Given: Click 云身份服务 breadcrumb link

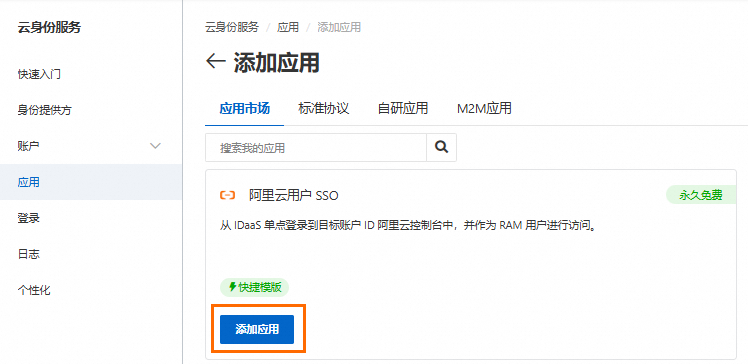Looking at the screenshot, I should pyautogui.click(x=232, y=27).
